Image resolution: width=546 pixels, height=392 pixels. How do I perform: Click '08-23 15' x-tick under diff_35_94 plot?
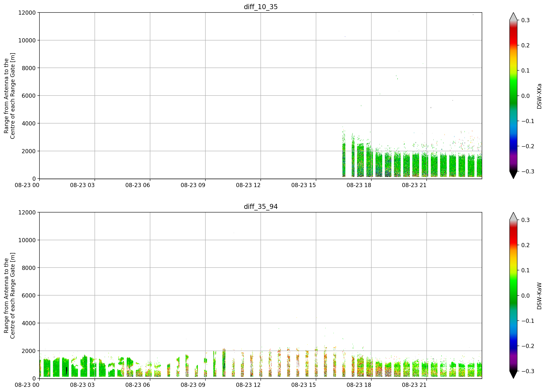(x=304, y=385)
